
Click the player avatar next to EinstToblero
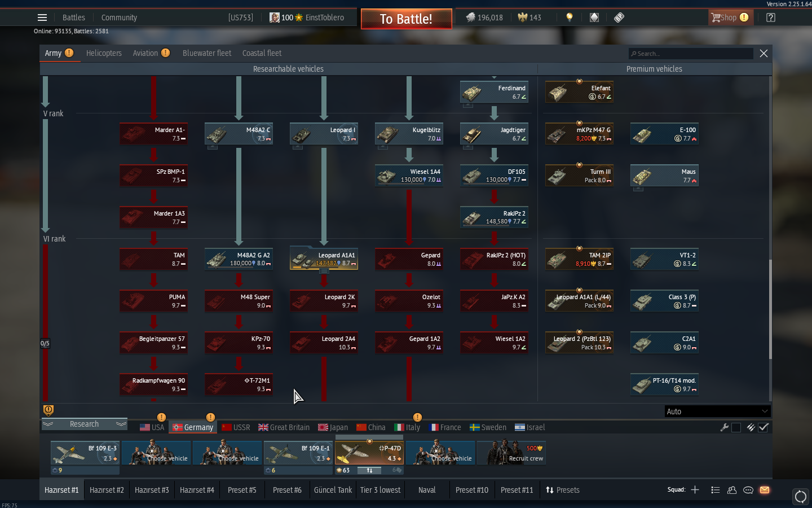click(275, 17)
